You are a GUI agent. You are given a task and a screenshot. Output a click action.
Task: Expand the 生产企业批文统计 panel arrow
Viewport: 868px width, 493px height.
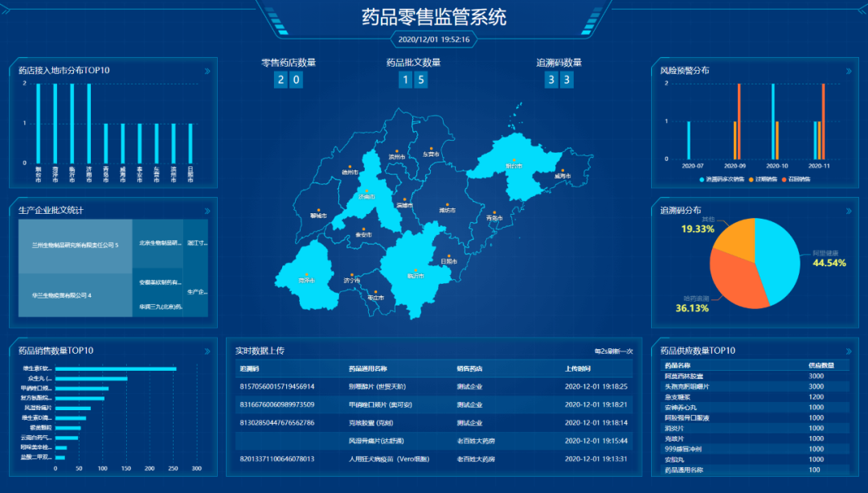(207, 211)
